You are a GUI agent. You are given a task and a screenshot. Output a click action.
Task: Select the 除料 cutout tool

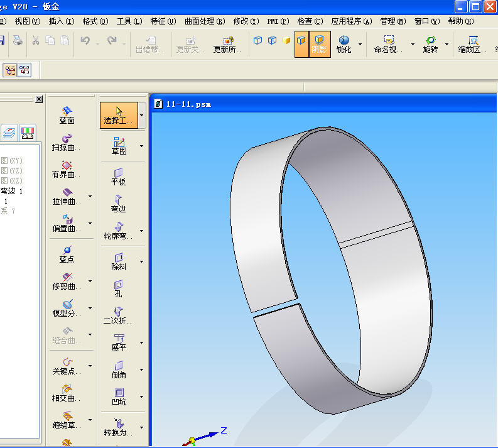coord(119,261)
